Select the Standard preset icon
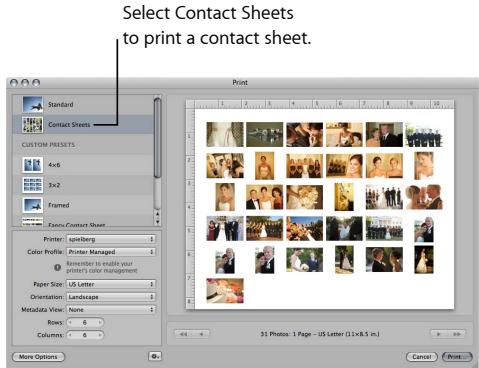The height and width of the screenshot is (368, 479). (33, 104)
